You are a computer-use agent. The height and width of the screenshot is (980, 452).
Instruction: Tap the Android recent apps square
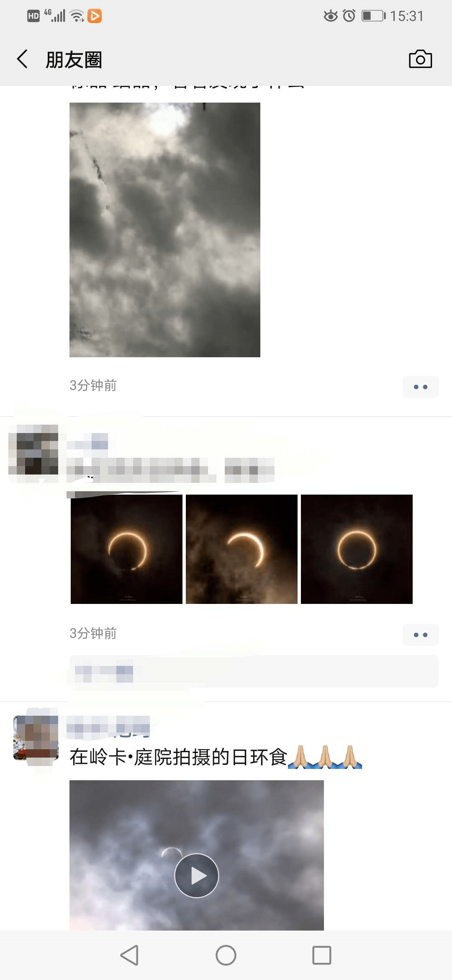point(322,955)
